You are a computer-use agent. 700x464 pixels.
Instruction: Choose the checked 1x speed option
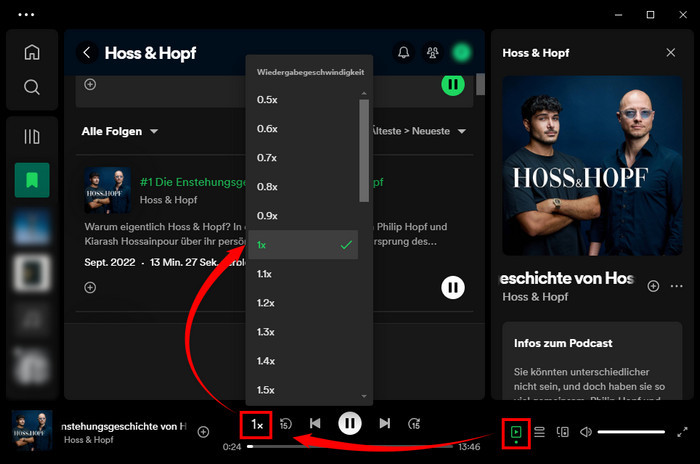coord(303,245)
